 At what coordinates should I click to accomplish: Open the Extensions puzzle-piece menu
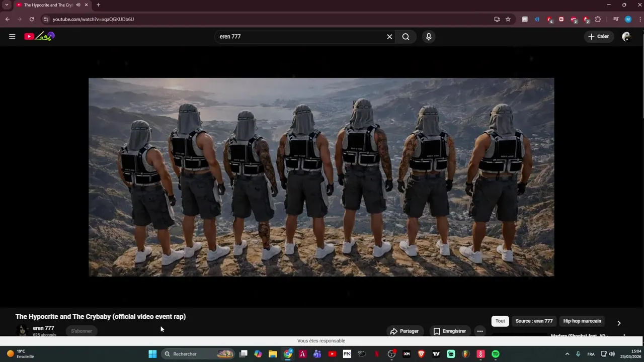[x=598, y=19]
